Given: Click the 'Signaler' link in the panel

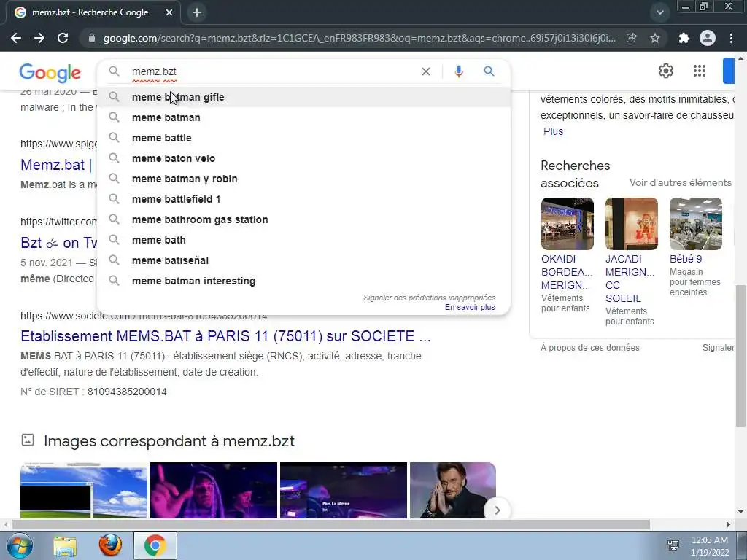Looking at the screenshot, I should (719, 348).
